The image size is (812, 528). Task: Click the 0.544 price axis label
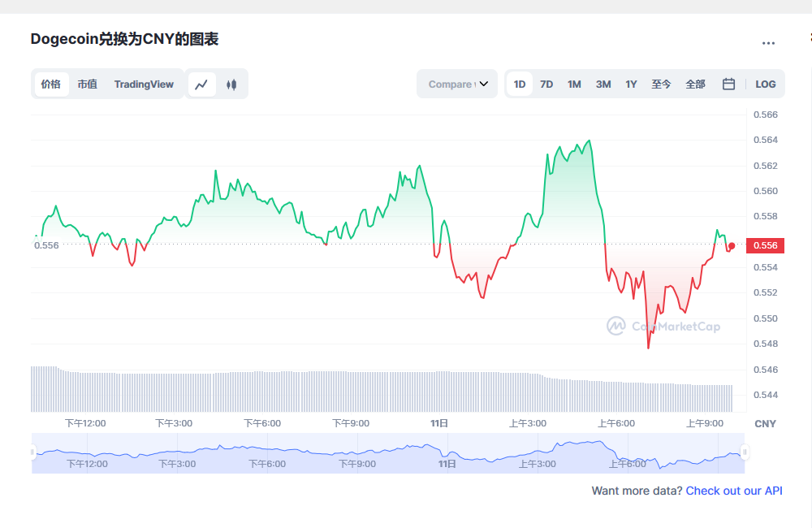[x=766, y=395]
